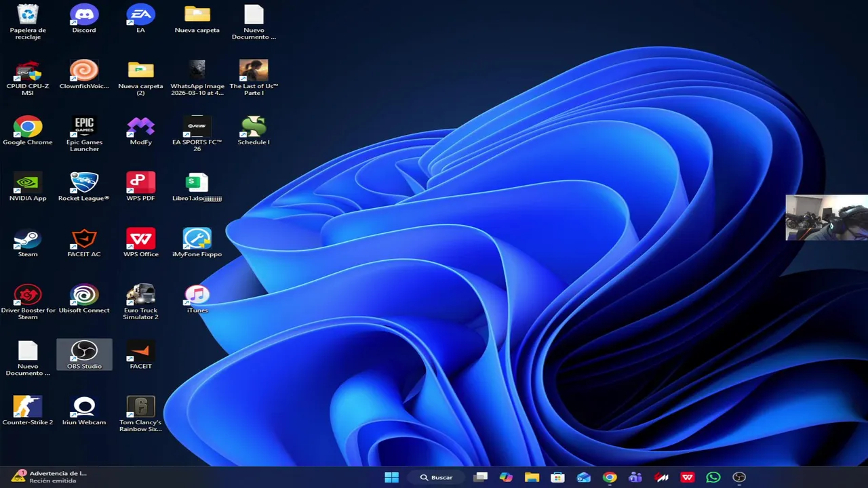The image size is (868, 488).
Task: Select The Last of Us Parte I shortcut
Action: [x=254, y=78]
